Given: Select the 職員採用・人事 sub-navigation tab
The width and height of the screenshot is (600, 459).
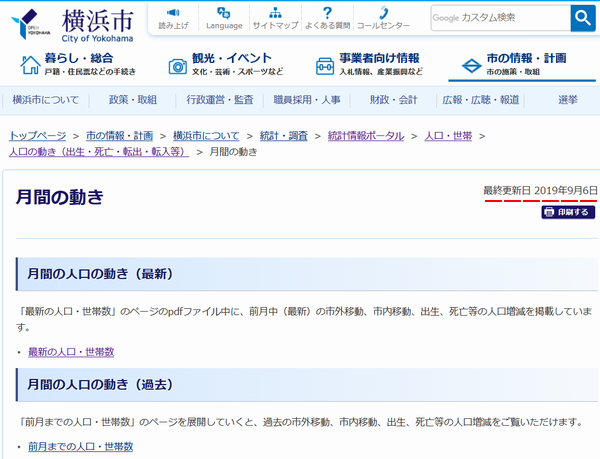Looking at the screenshot, I should [307, 100].
